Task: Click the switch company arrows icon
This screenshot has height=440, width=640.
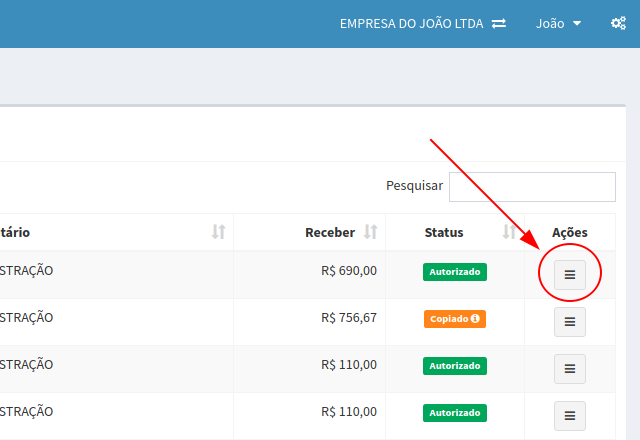Action: (x=498, y=23)
